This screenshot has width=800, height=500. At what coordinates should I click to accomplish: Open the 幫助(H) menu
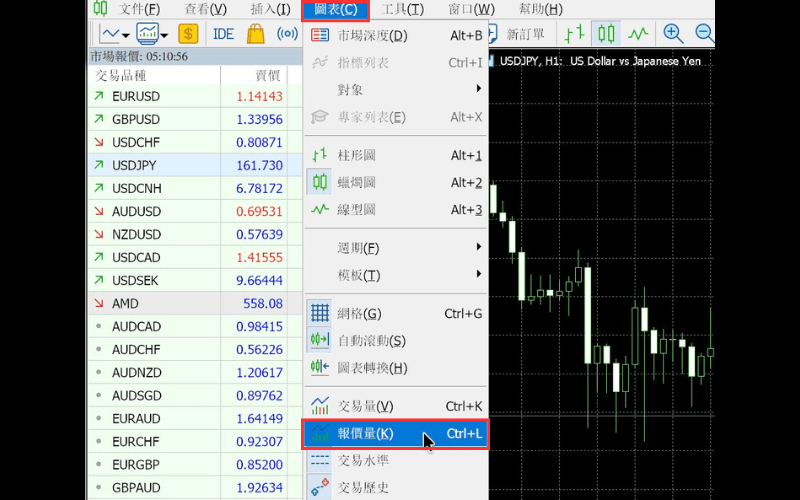(x=540, y=9)
